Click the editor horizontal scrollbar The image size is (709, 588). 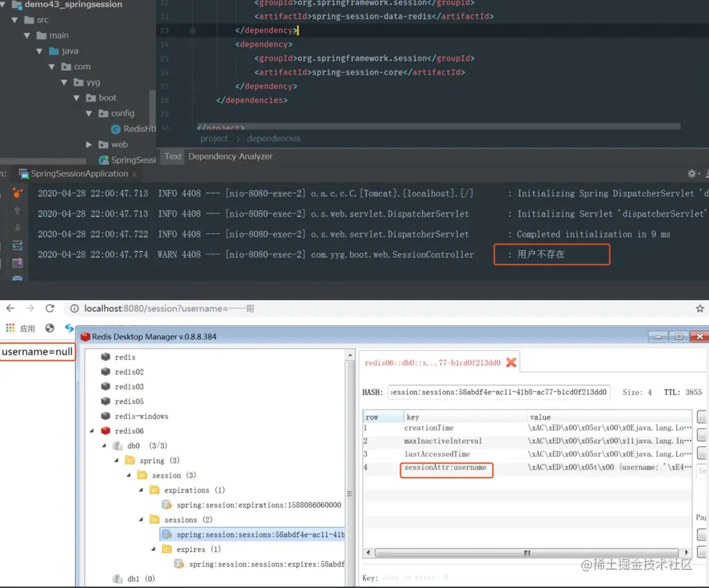[438, 126]
